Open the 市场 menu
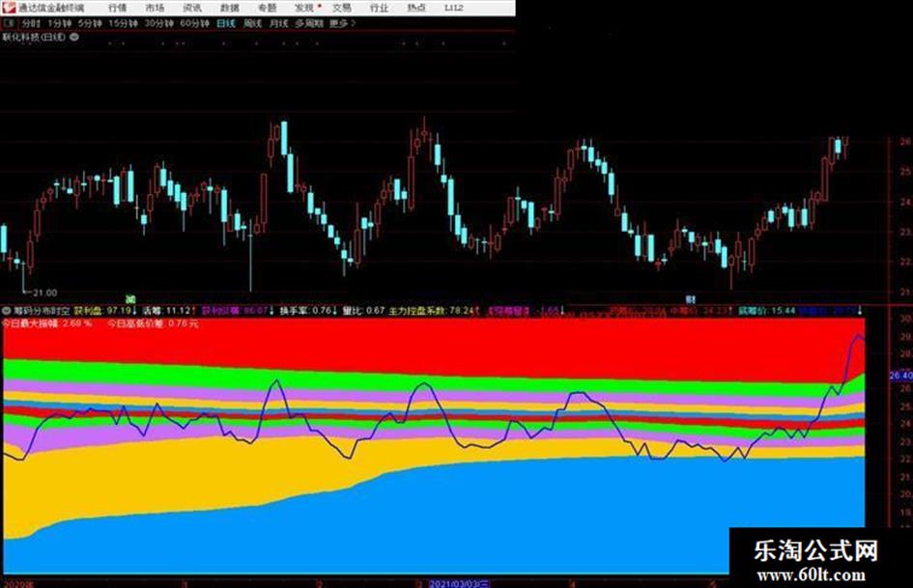Viewport: 913px width, 588px height. click(x=155, y=8)
